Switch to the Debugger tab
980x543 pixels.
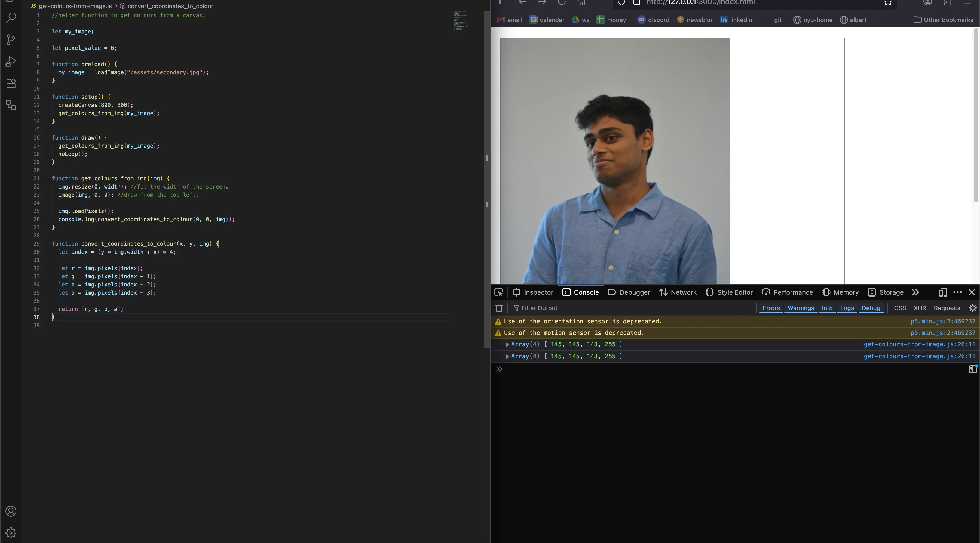coord(629,292)
